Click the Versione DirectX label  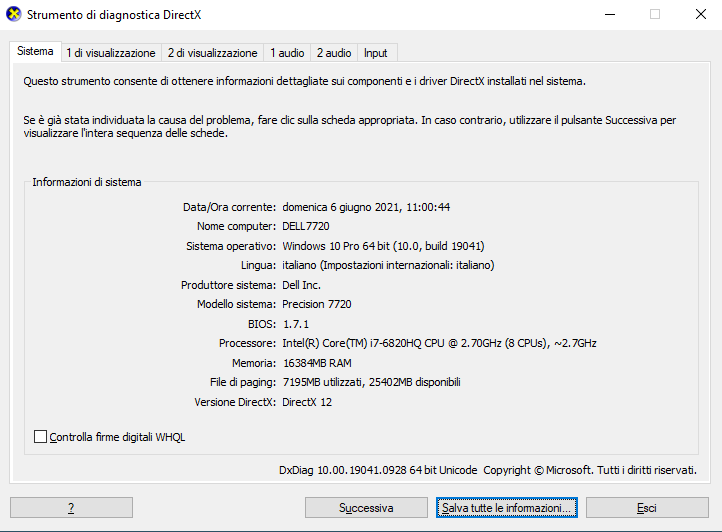click(x=235, y=402)
